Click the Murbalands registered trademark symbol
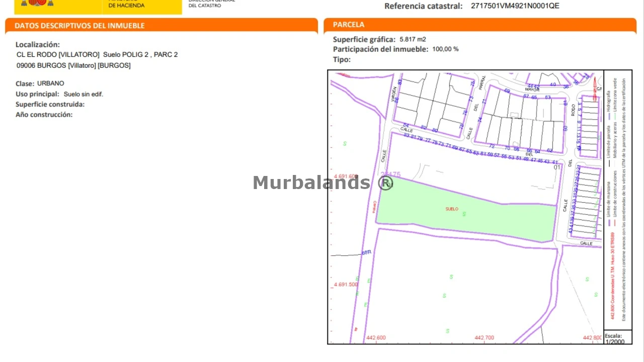 click(385, 183)
